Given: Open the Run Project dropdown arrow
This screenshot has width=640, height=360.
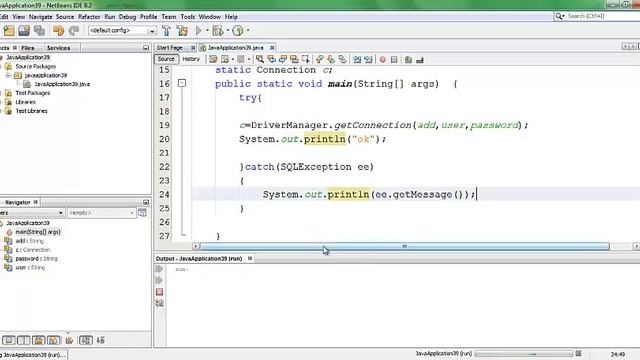Looking at the screenshot, I should point(207,31).
